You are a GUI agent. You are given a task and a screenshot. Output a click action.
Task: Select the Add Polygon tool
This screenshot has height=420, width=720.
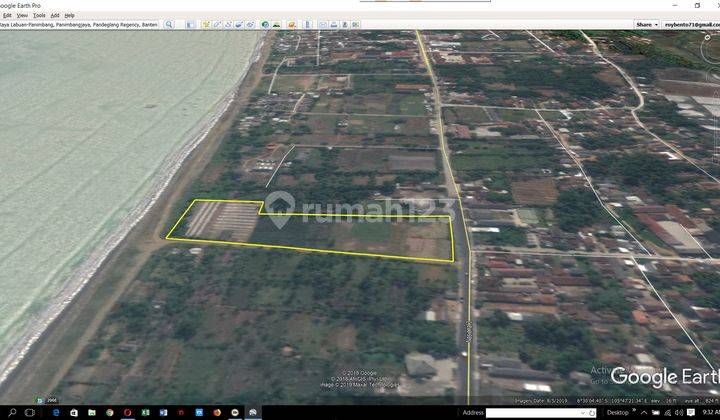[217, 24]
